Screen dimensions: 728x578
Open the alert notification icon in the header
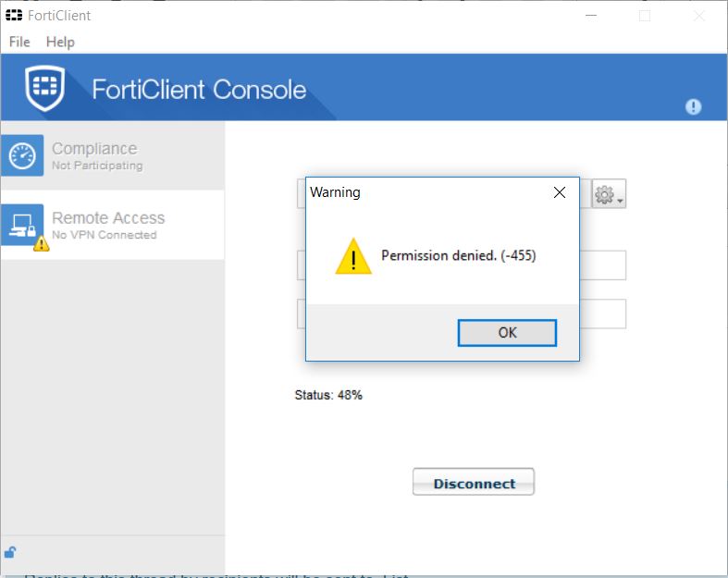point(693,107)
